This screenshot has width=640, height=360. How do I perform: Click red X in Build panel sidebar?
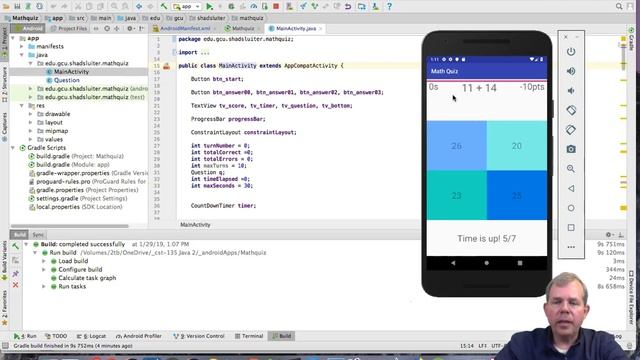point(16,285)
